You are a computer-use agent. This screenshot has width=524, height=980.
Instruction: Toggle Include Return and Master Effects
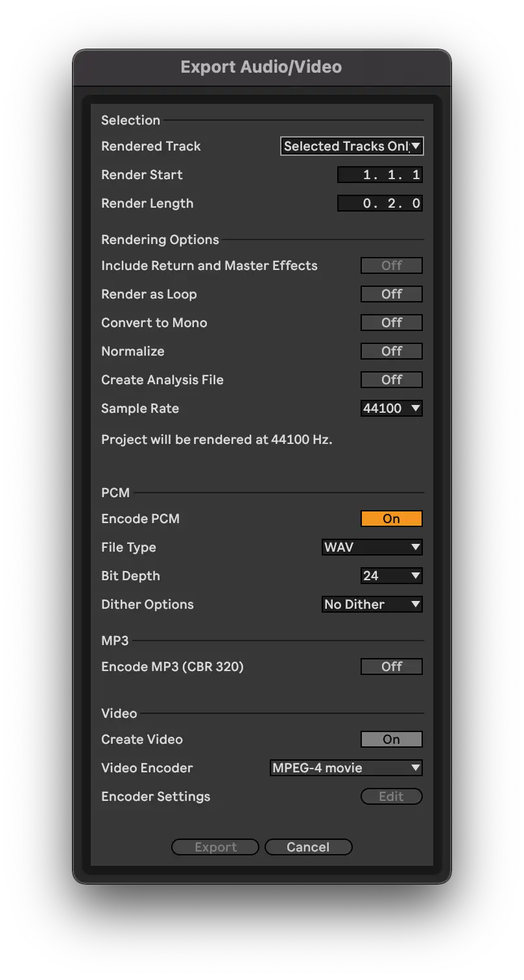[391, 265]
